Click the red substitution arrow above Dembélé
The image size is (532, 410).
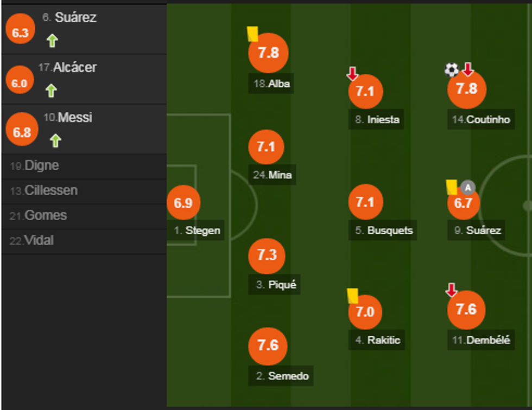point(452,290)
